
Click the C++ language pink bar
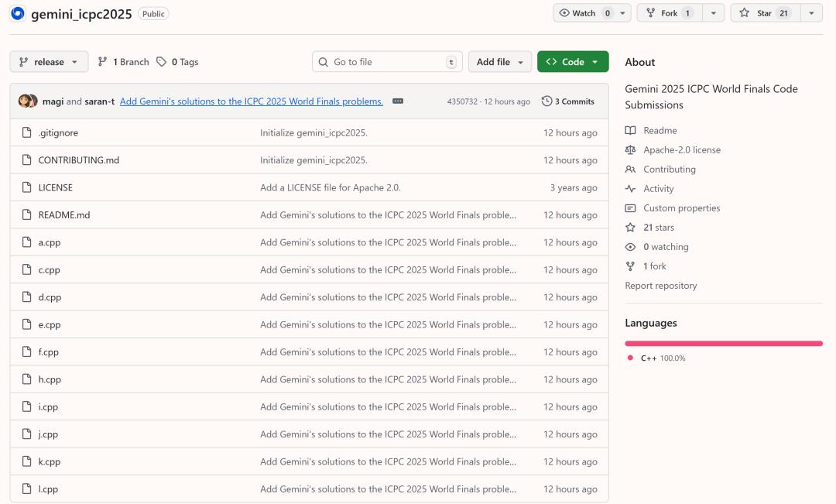[x=723, y=343]
